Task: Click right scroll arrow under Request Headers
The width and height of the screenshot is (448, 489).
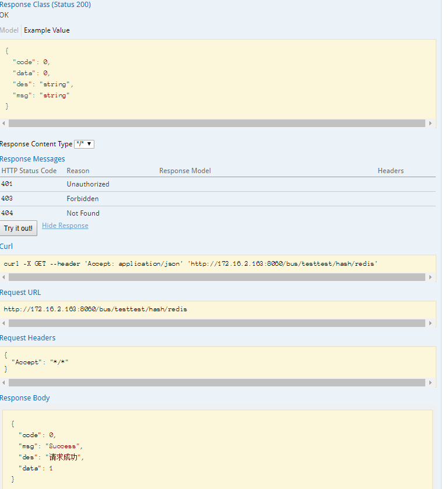Action: 430,383
